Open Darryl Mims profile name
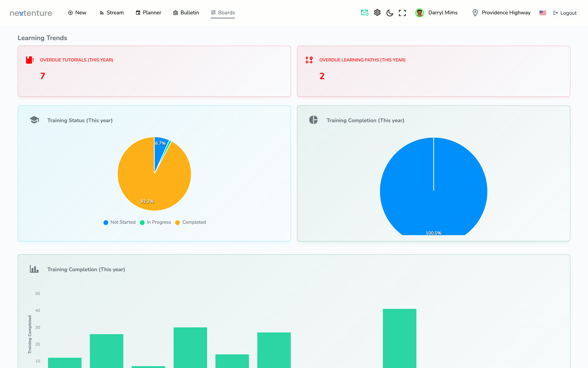The height and width of the screenshot is (368, 588). pyautogui.click(x=443, y=13)
